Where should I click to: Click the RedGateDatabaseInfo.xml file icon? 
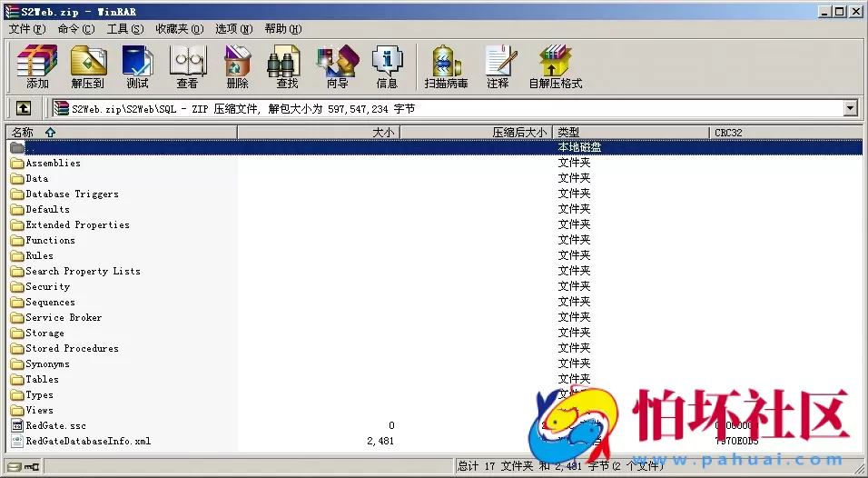17,441
